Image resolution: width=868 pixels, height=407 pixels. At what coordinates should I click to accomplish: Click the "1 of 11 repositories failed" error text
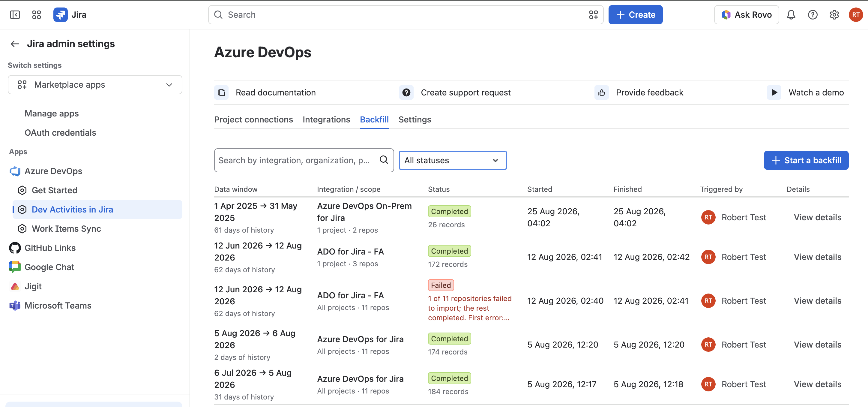[470, 308]
